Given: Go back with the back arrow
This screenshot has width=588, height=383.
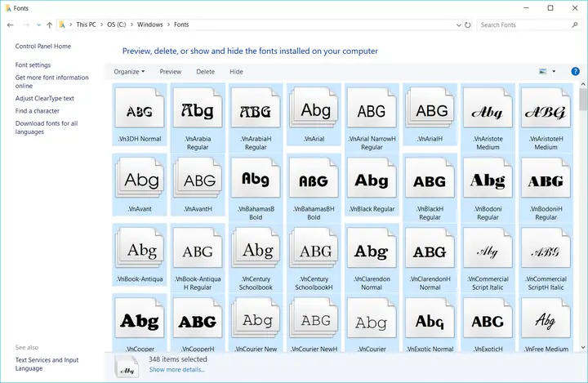Looking at the screenshot, I should (11, 24).
